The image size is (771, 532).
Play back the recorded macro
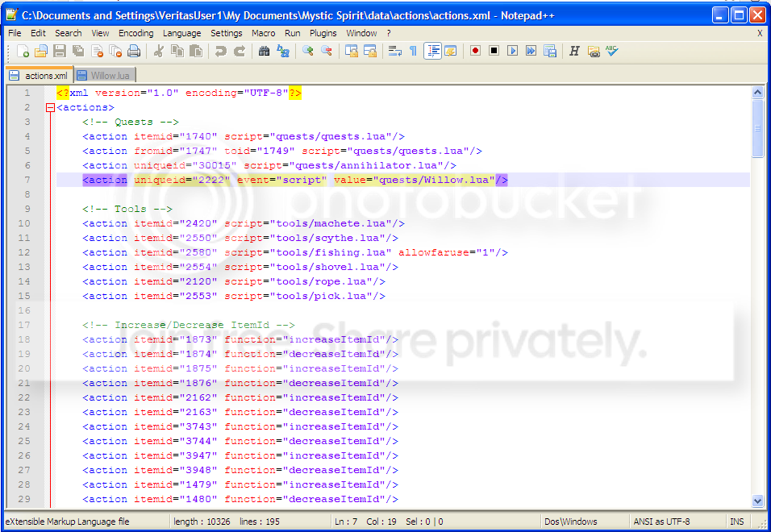pyautogui.click(x=512, y=51)
